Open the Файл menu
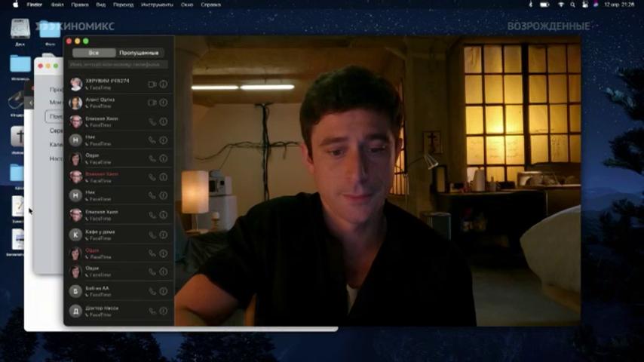The width and height of the screenshot is (644, 362). coord(57,5)
